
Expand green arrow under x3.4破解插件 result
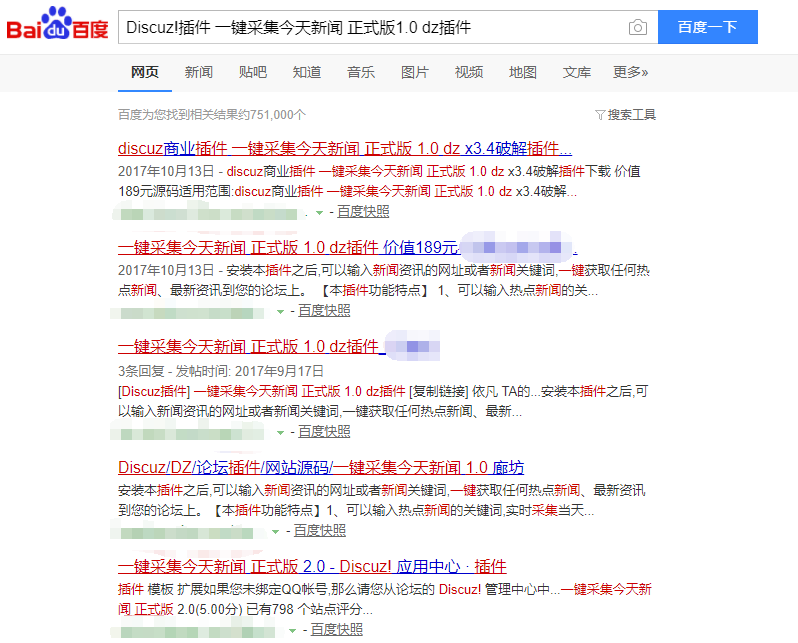[320, 213]
